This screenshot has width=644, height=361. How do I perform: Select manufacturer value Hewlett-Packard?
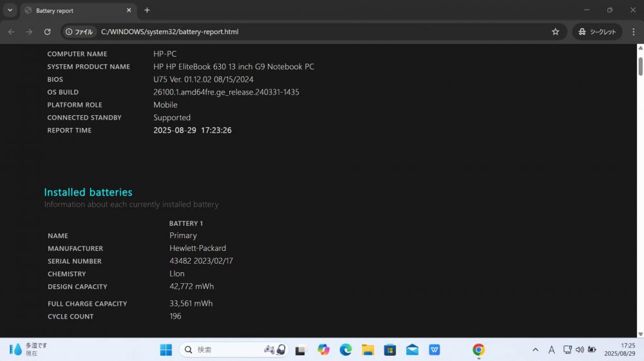pyautogui.click(x=198, y=248)
